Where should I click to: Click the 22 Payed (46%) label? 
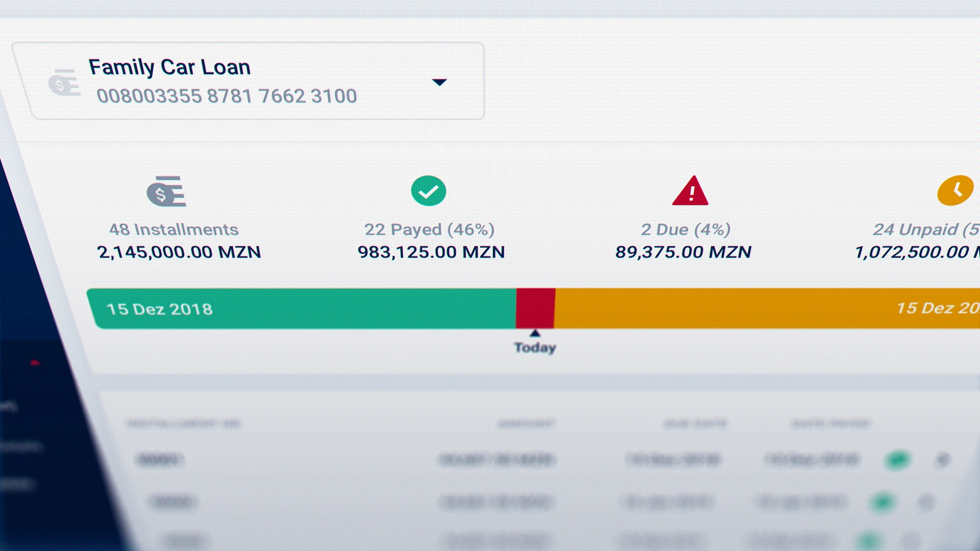click(x=429, y=230)
